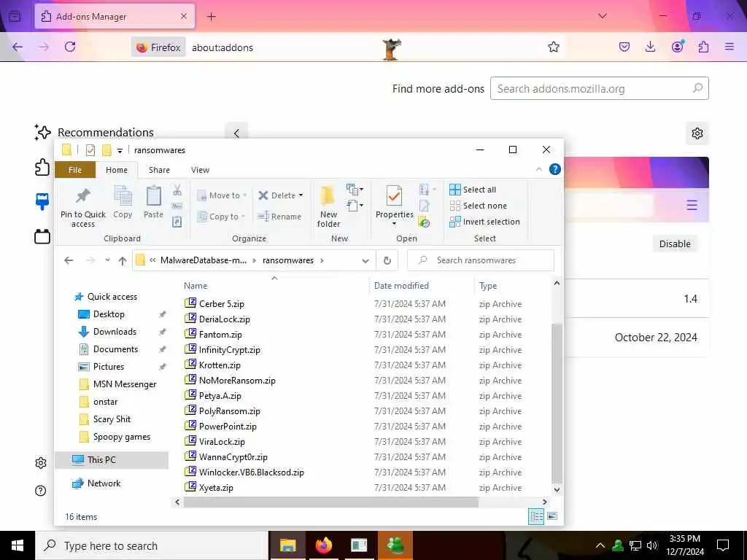Click Rename in the Organize group
Viewport: 747px width, 560px height.
[x=279, y=217]
